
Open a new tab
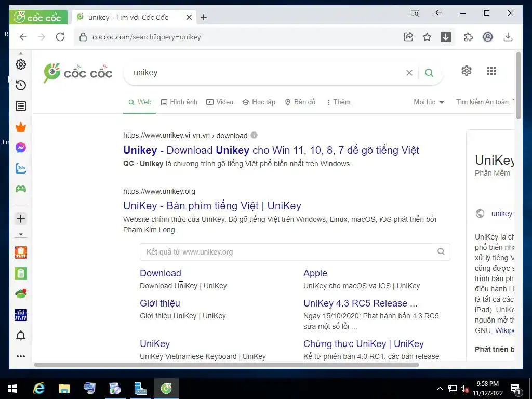coord(204,17)
